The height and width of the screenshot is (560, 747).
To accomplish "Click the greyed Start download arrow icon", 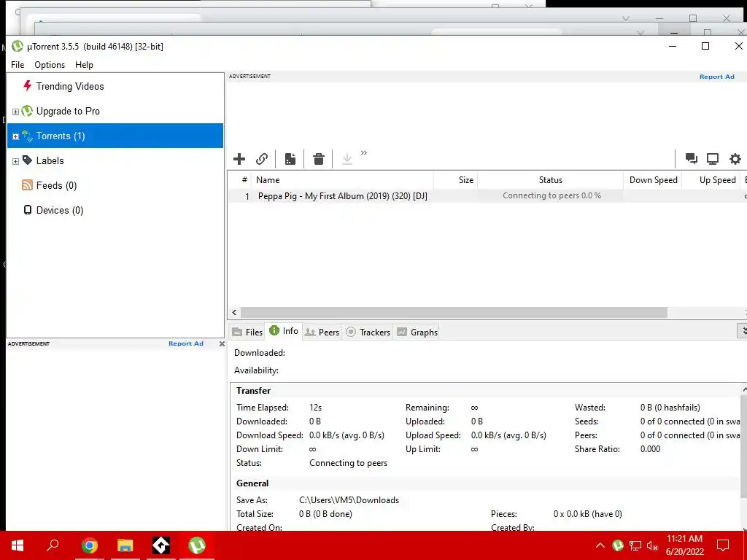I will point(347,158).
